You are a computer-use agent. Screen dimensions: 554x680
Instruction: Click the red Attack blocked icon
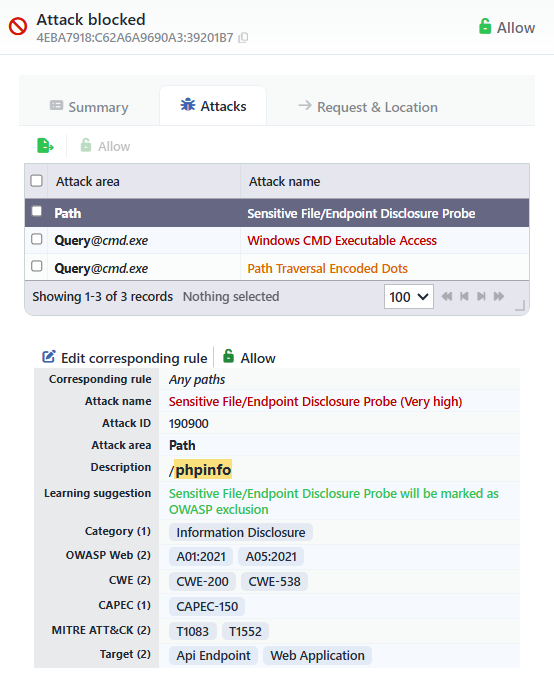pyautogui.click(x=18, y=26)
